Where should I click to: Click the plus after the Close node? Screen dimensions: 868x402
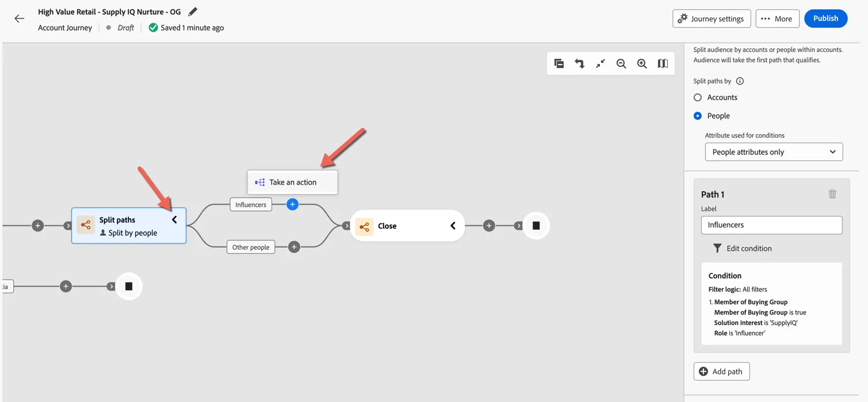click(489, 226)
